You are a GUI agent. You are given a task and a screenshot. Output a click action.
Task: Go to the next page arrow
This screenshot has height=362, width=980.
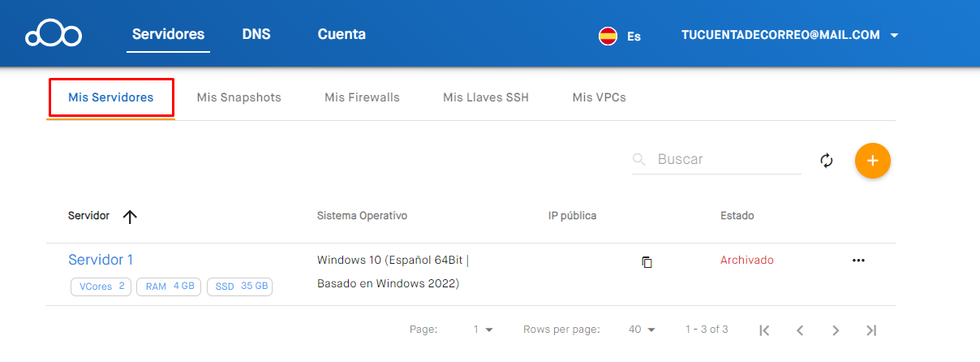pos(836,330)
